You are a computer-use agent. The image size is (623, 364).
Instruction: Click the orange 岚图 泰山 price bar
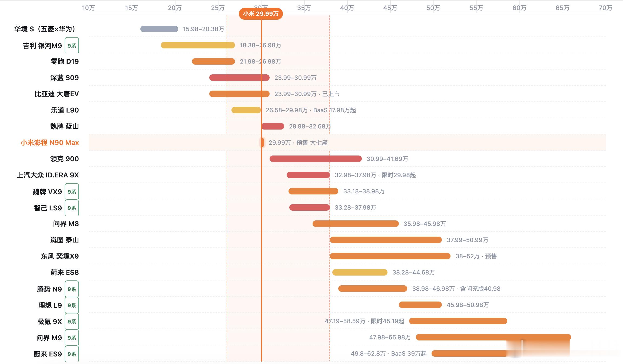(x=386, y=240)
